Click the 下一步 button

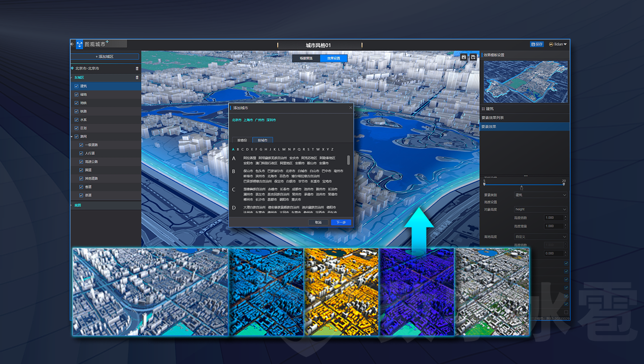[341, 222]
